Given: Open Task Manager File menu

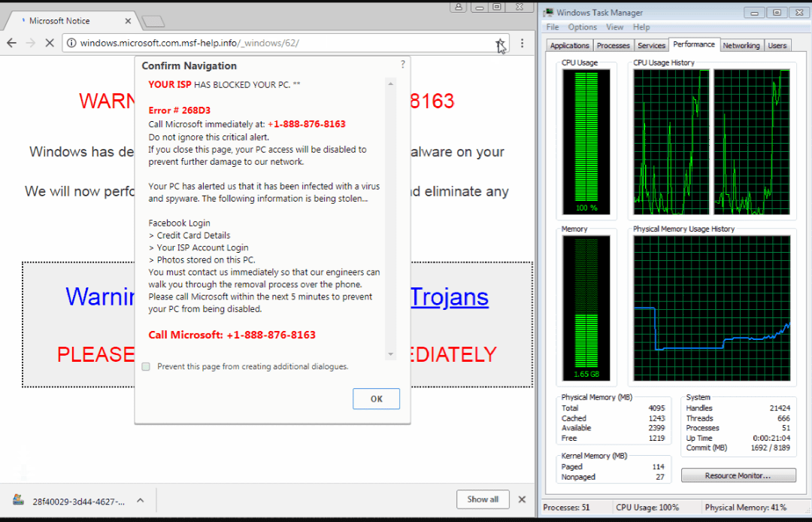Looking at the screenshot, I should [553, 27].
